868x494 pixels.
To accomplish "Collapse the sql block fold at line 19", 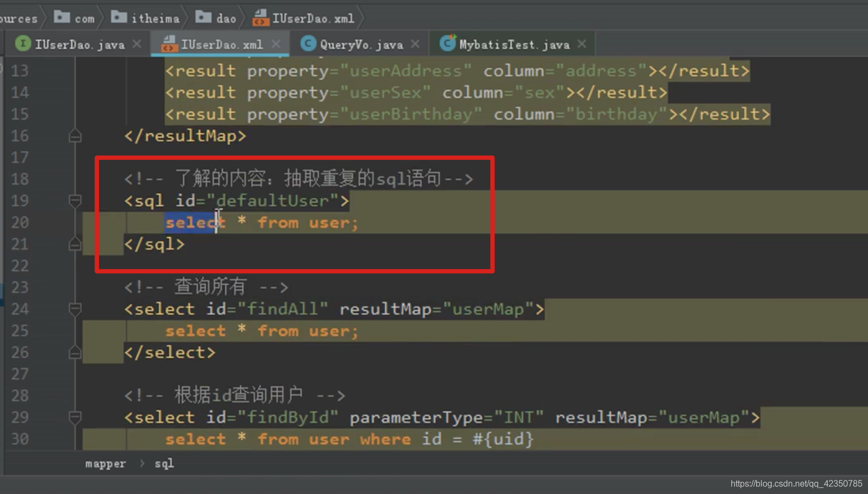I will 75,201.
